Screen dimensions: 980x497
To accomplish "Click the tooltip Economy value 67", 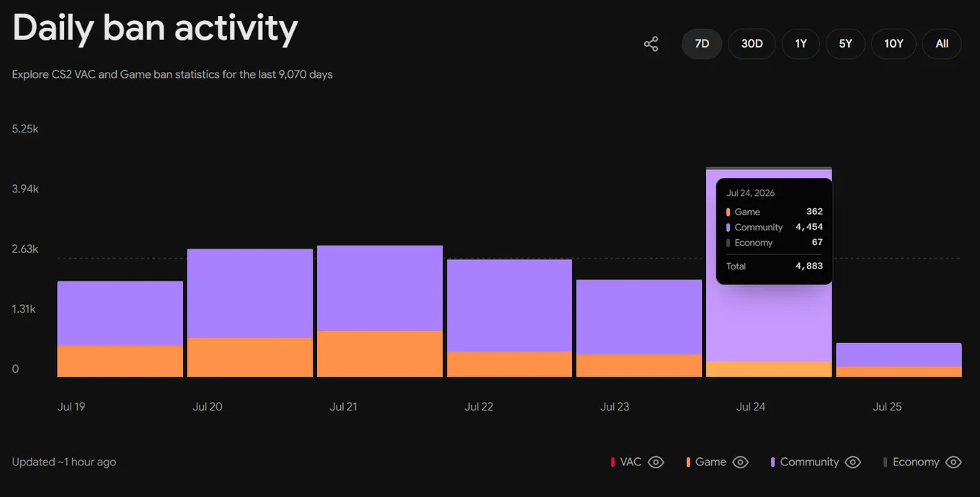I will [817, 243].
